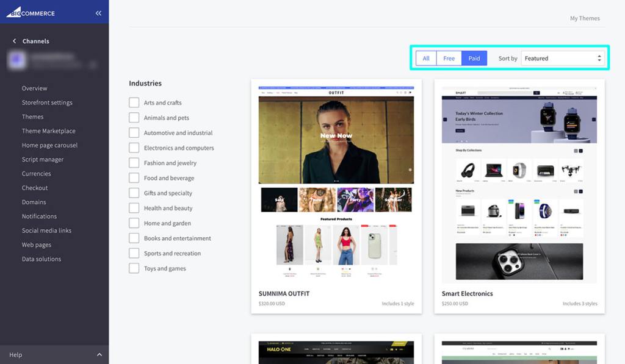Click the back arrow next to Channels
Image resolution: width=625 pixels, height=364 pixels.
[x=14, y=41]
